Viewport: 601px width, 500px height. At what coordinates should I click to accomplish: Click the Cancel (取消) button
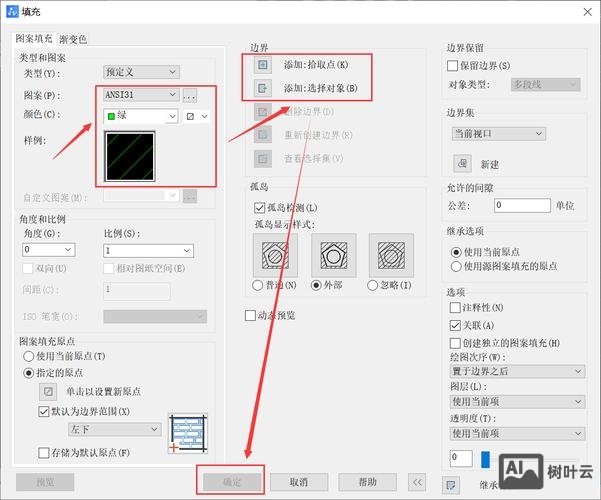click(299, 482)
